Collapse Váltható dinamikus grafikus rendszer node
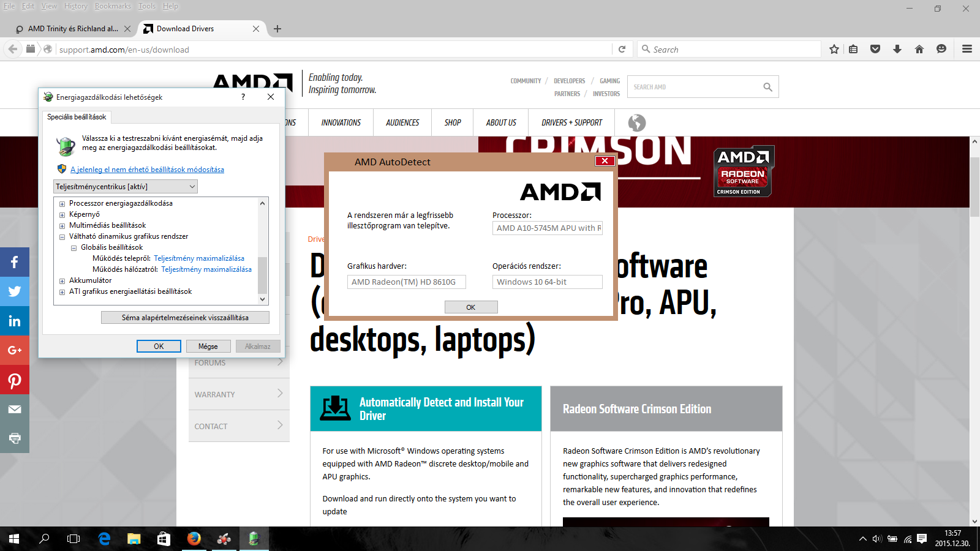980x551 pixels. 62,237
